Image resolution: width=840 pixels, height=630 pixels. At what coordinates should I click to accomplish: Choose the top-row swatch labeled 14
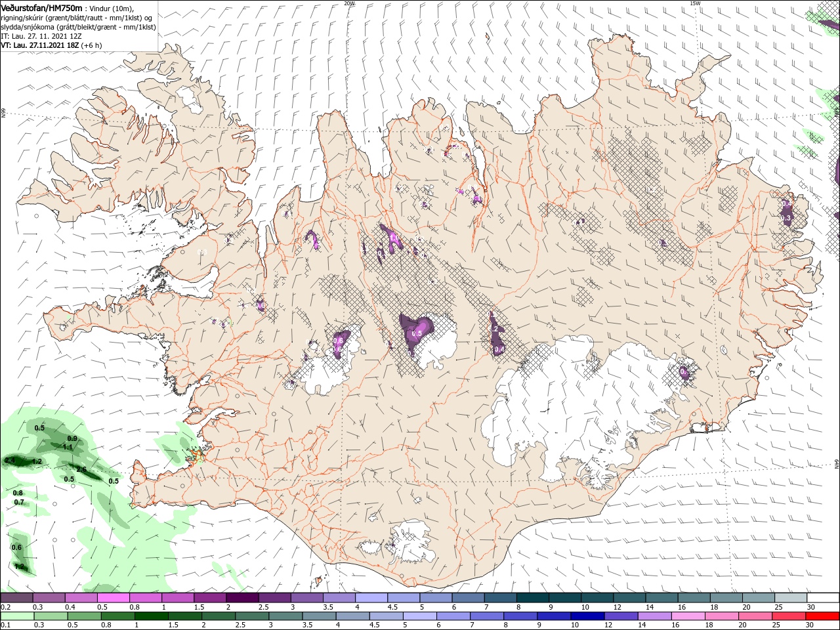(x=661, y=598)
